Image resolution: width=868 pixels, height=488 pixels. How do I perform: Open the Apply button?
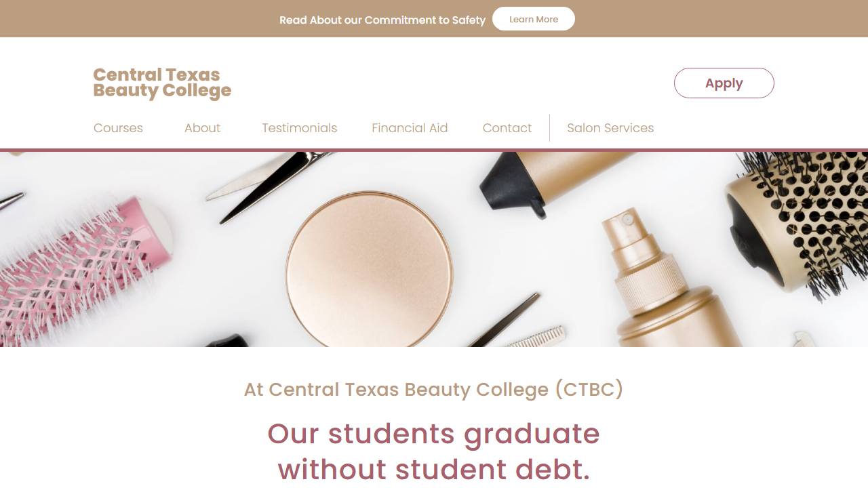(x=724, y=83)
